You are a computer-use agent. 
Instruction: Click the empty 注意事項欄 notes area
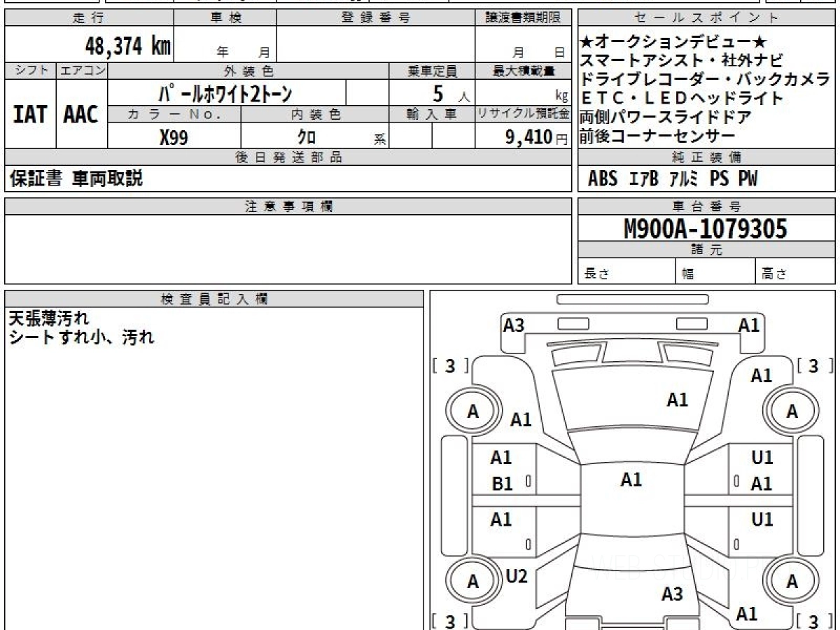click(x=288, y=249)
